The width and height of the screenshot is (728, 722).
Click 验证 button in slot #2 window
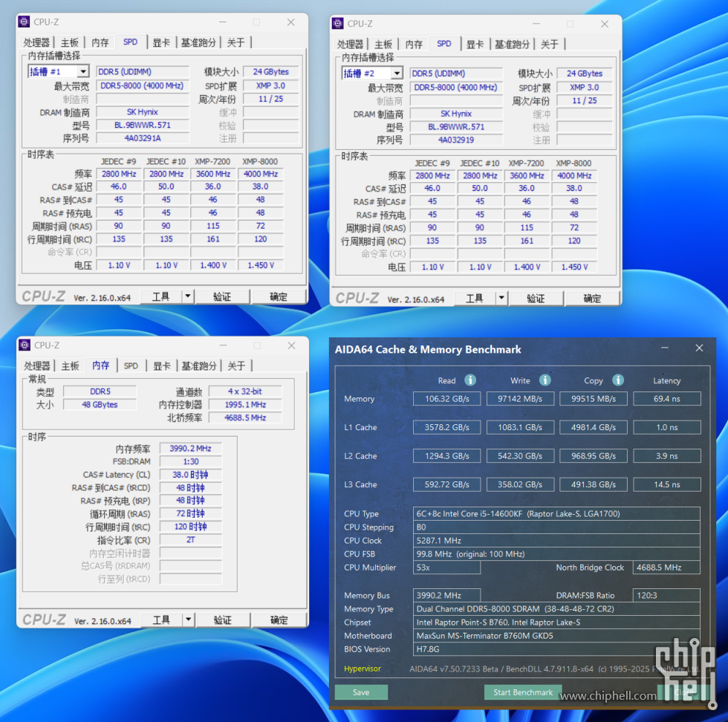[x=536, y=299]
